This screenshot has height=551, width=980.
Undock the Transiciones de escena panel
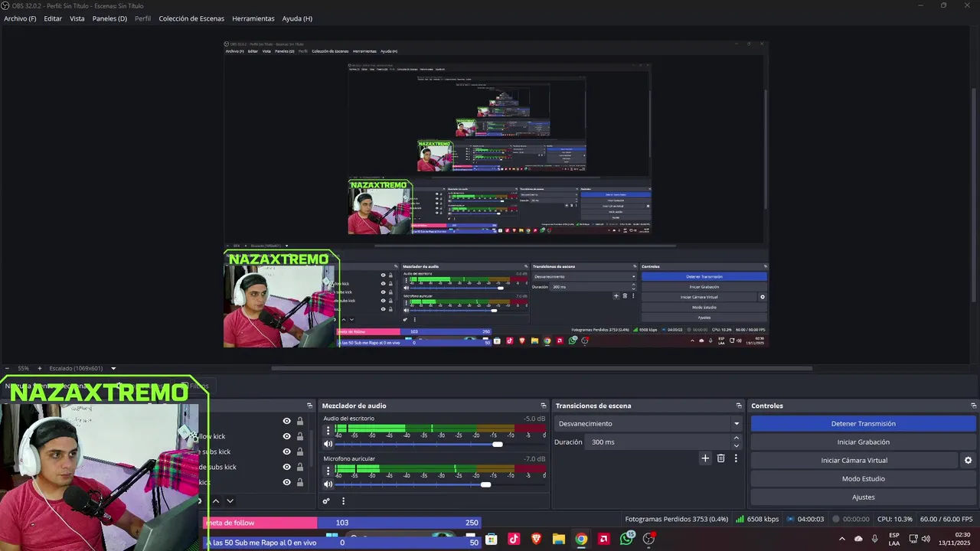(739, 406)
